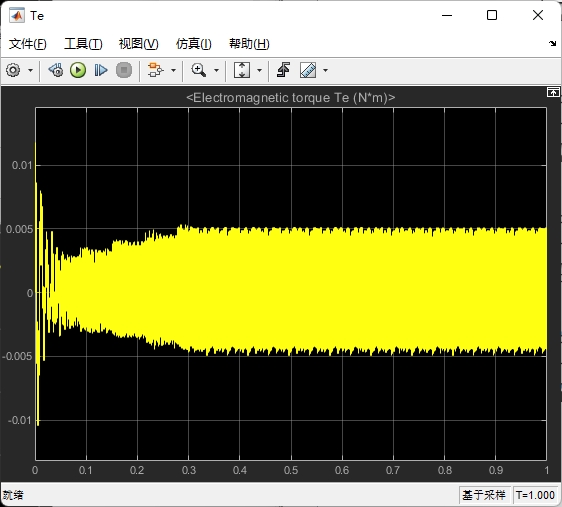
Task: Click the 基于采样 status bar entry
Action: (x=484, y=495)
